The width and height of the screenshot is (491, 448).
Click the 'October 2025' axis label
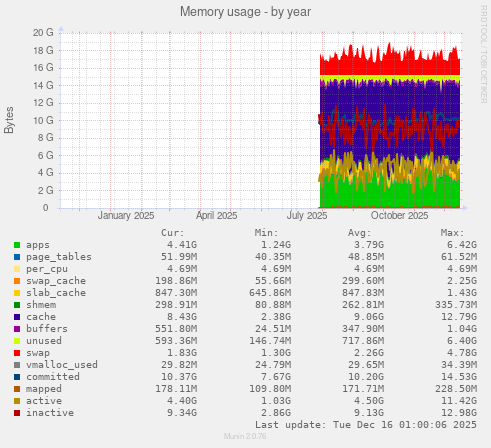tap(399, 216)
